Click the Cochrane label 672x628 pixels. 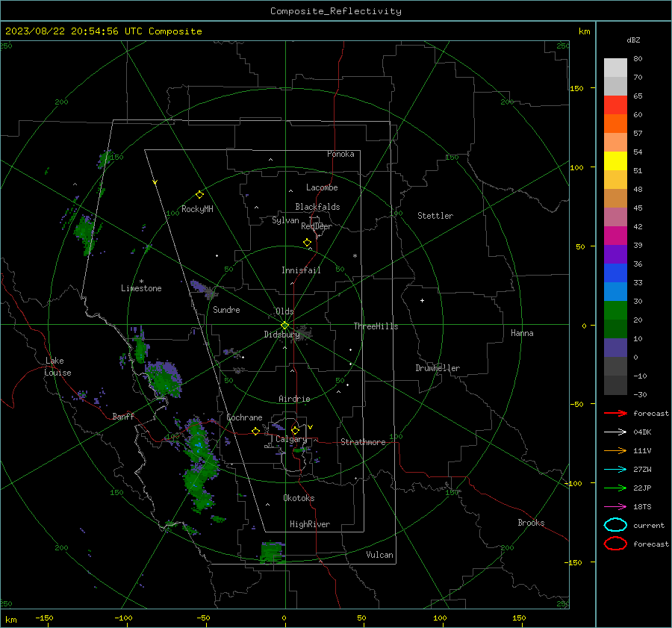[244, 417]
